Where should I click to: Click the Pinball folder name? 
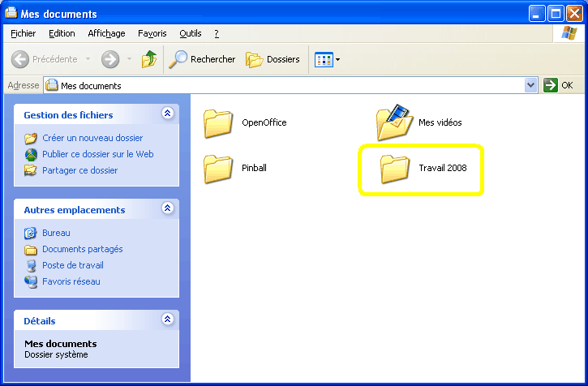coord(254,168)
